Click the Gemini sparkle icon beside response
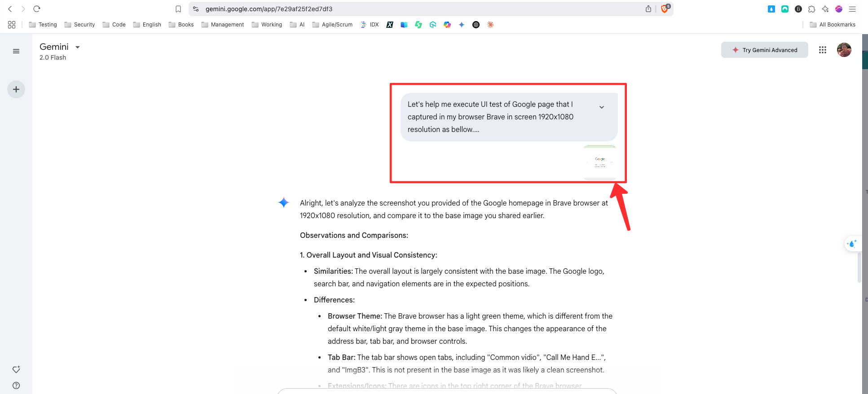 point(284,203)
